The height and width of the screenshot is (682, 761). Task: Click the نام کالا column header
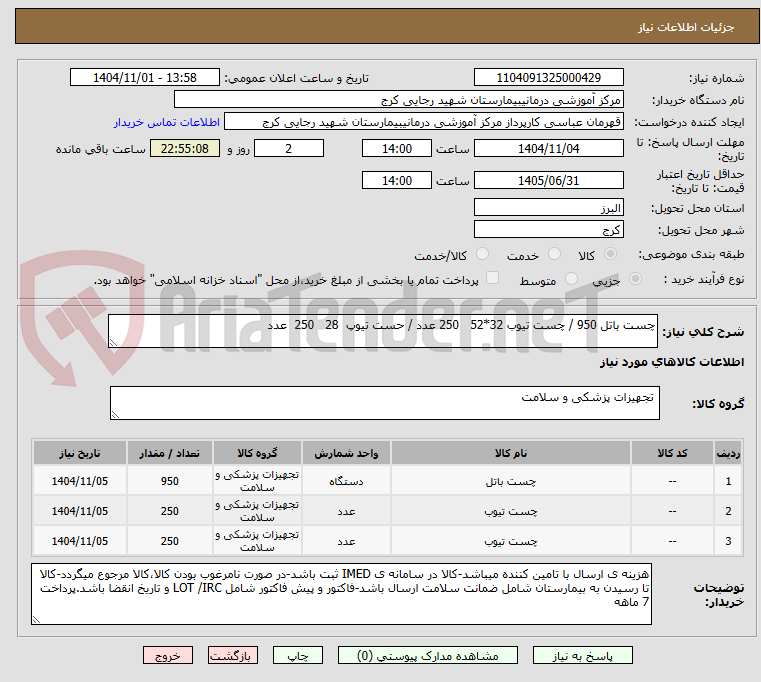511,453
